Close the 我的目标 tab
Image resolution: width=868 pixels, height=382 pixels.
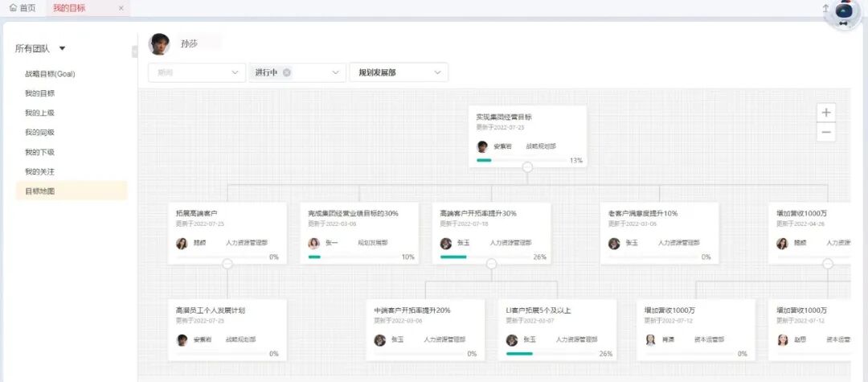tap(121, 8)
